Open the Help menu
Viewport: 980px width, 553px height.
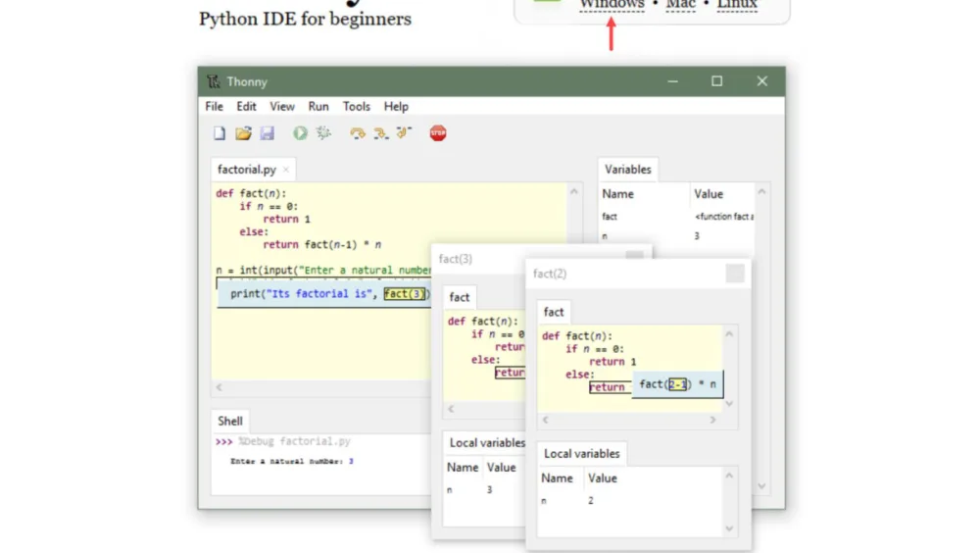coord(396,106)
